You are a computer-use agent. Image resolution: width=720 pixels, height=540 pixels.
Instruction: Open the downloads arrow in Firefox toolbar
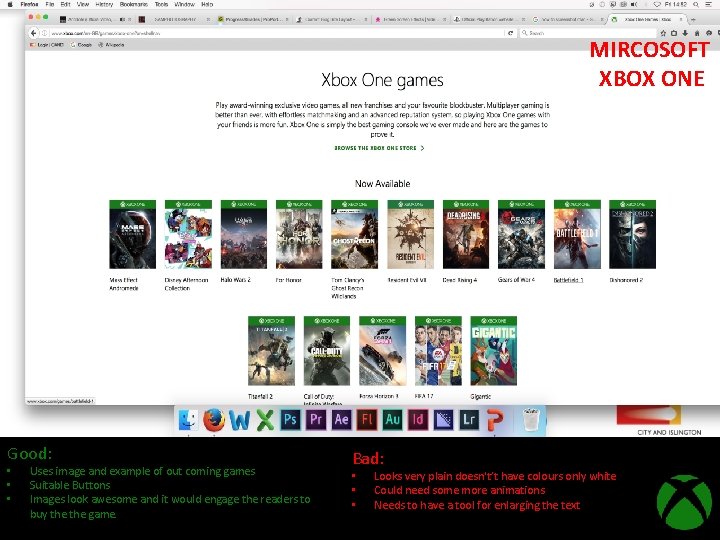click(x=685, y=33)
